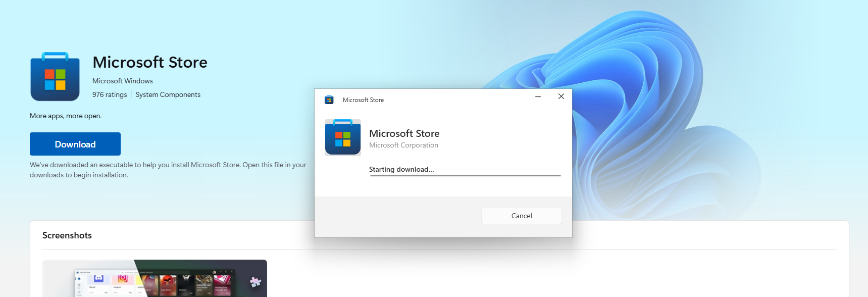868x297 pixels.
Task: Open the Microsoft Store screenshot thumbnail
Action: [155, 278]
